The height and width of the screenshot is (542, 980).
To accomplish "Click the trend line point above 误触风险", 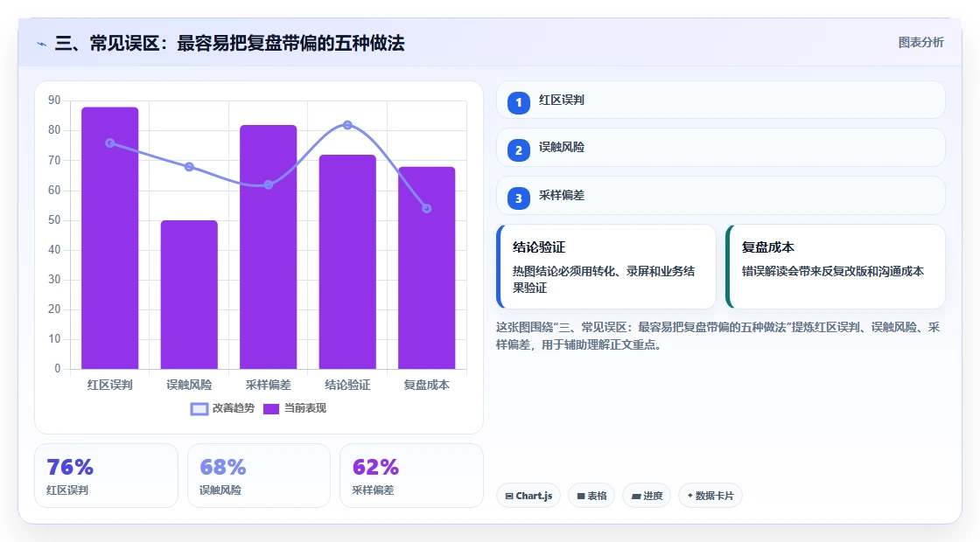I will tap(189, 167).
